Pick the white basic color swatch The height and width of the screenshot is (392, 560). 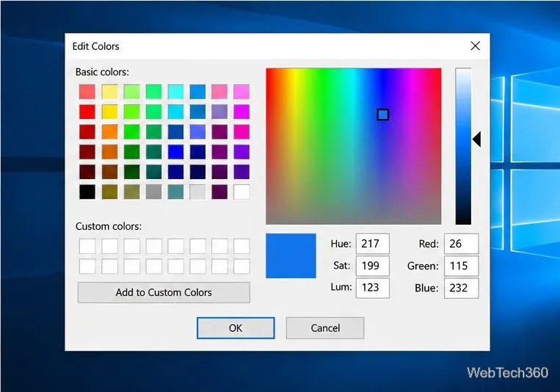(x=241, y=192)
